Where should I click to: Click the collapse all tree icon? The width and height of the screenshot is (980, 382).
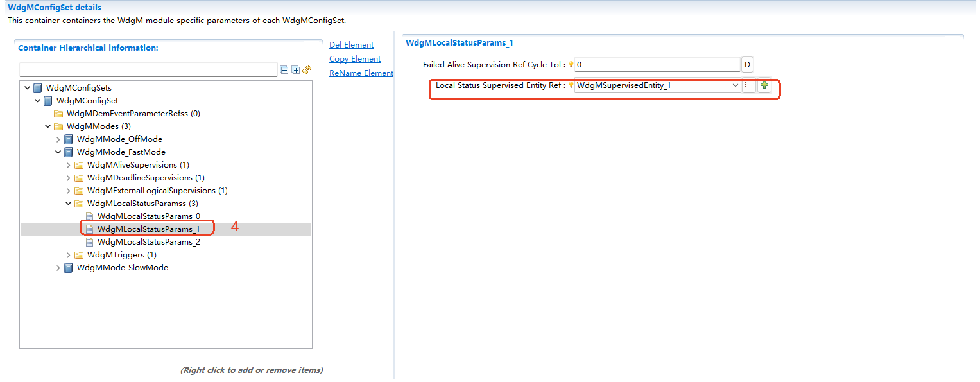point(284,70)
